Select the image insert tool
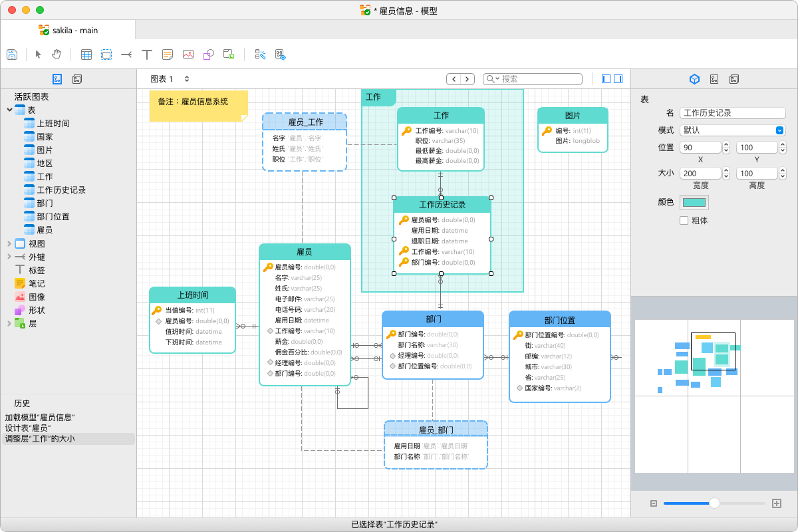Image resolution: width=798 pixels, height=532 pixels. pos(188,55)
